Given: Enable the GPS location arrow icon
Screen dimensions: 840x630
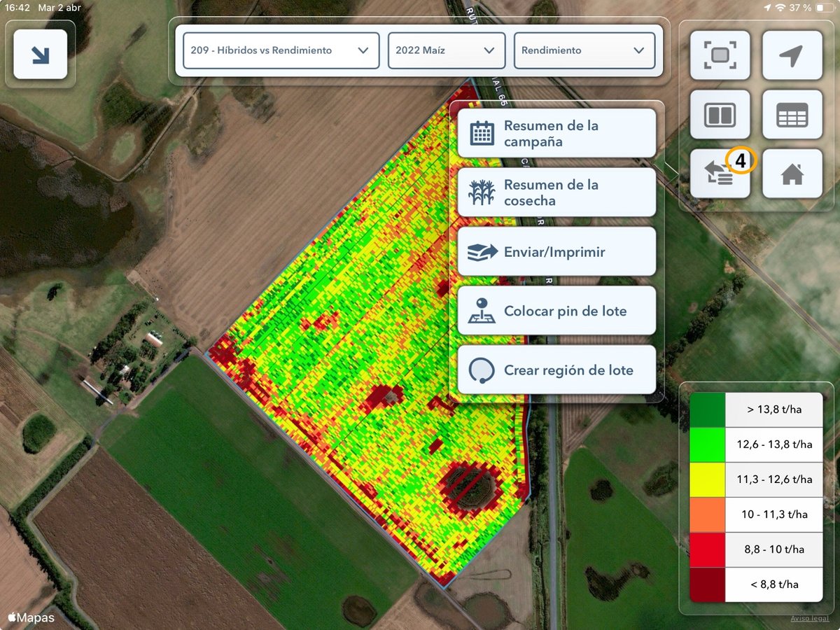Looking at the screenshot, I should click(793, 55).
